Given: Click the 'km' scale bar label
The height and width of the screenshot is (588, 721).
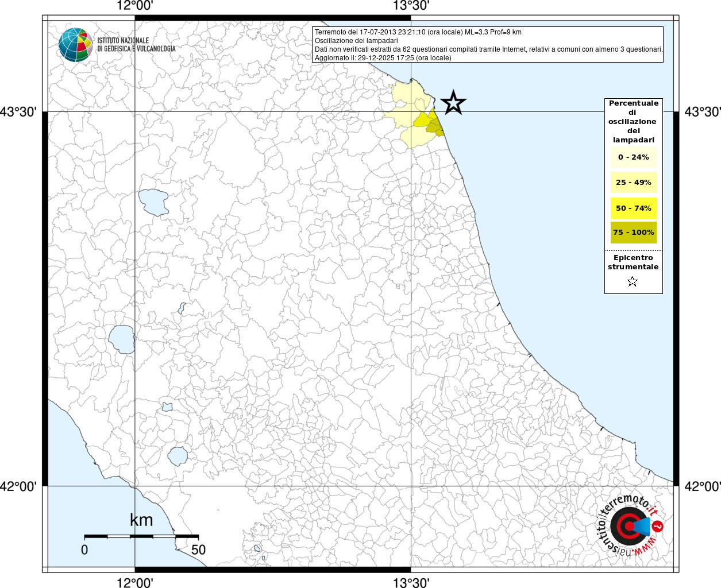Looking at the screenshot, I should 141,520.
